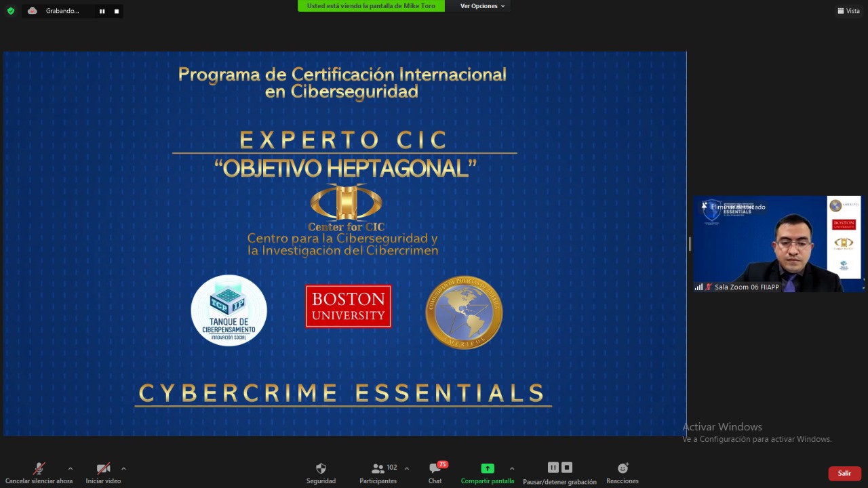Expand the video options arrow
The image size is (868, 488).
pyautogui.click(x=123, y=468)
